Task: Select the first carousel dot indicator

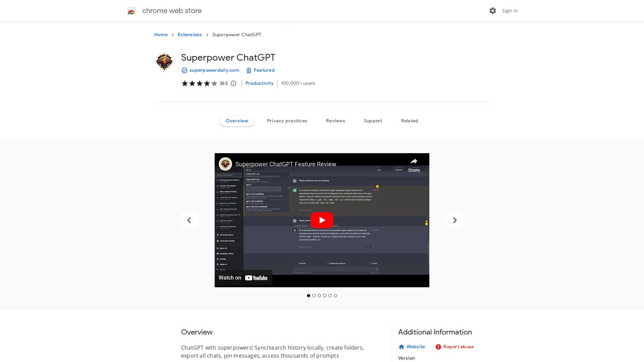Action: click(x=308, y=296)
